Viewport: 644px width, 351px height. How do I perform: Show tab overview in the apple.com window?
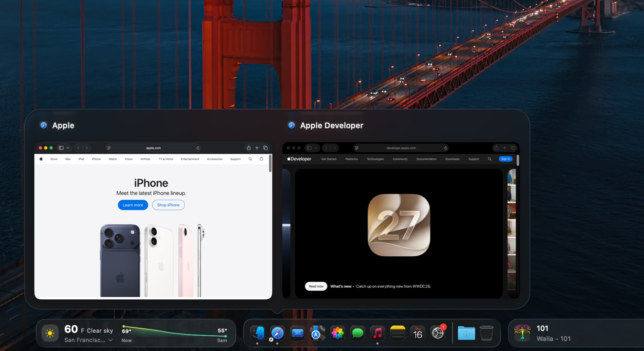[x=265, y=148]
